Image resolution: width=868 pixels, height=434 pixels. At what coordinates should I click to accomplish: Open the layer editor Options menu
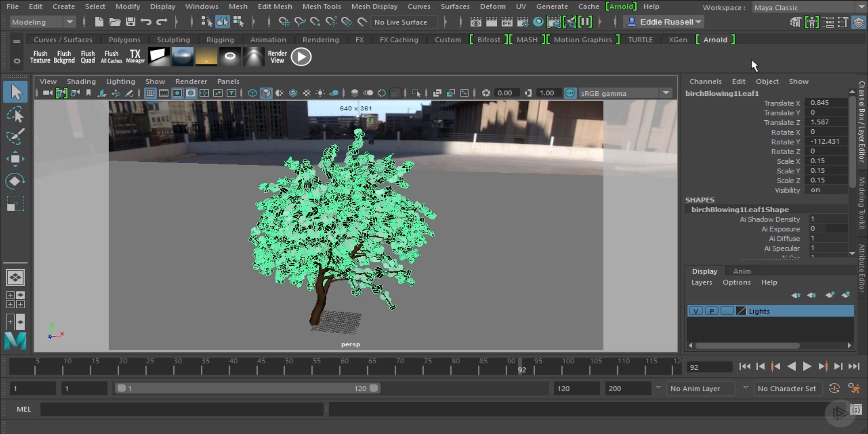coord(736,282)
